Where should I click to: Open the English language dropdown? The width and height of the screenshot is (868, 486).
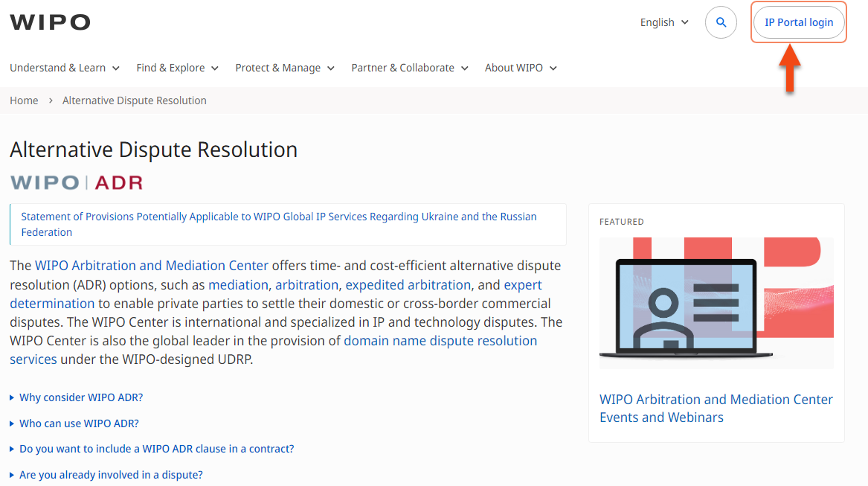pos(664,22)
